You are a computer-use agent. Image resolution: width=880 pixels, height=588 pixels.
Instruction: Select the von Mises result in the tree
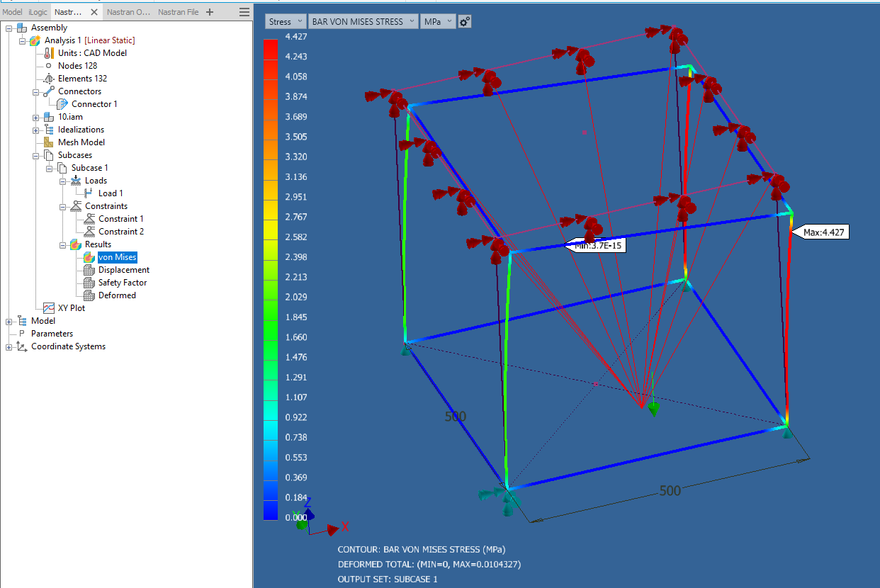[117, 256]
